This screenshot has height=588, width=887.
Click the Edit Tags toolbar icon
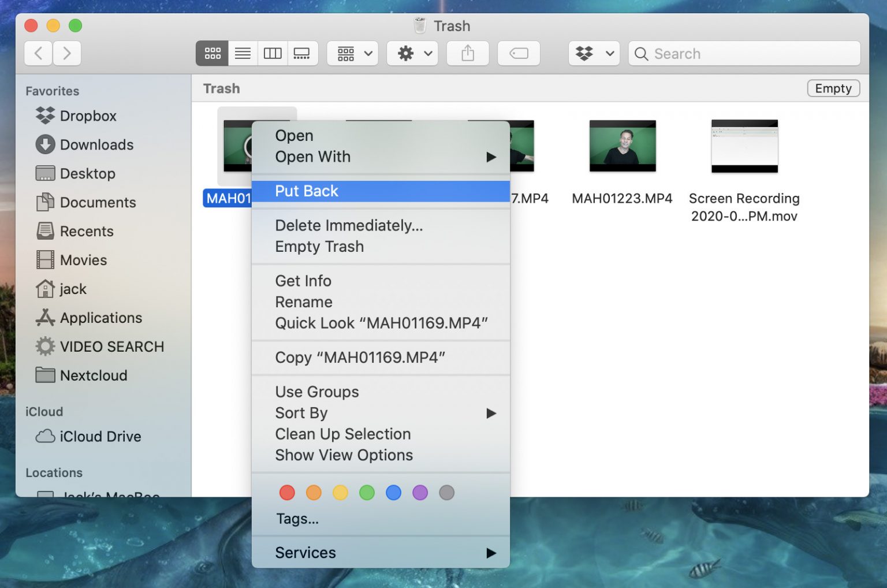[x=518, y=53]
